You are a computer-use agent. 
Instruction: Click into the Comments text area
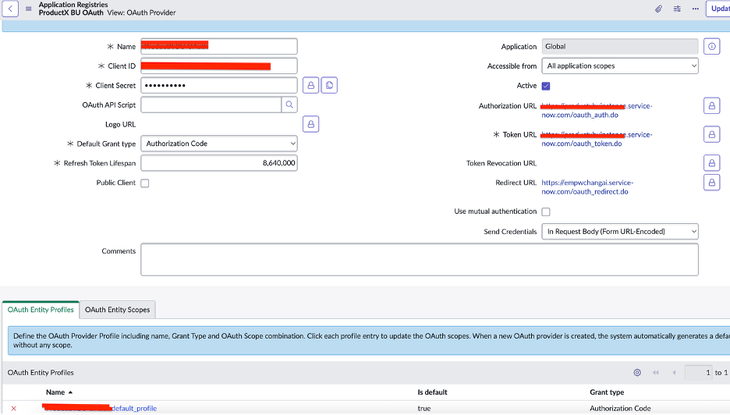419,259
